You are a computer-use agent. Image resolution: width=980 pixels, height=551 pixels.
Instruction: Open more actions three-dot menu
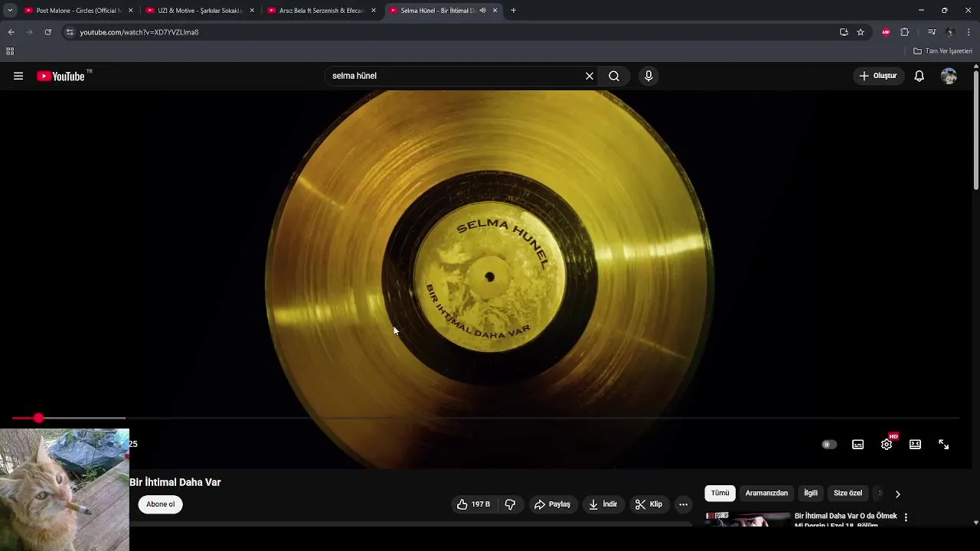pyautogui.click(x=683, y=504)
